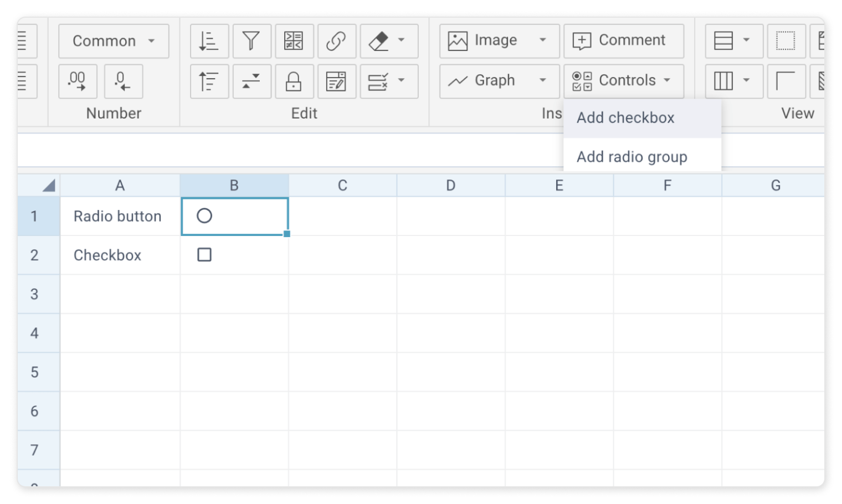
Task: Open the Image insert dropdown
Action: tap(499, 41)
